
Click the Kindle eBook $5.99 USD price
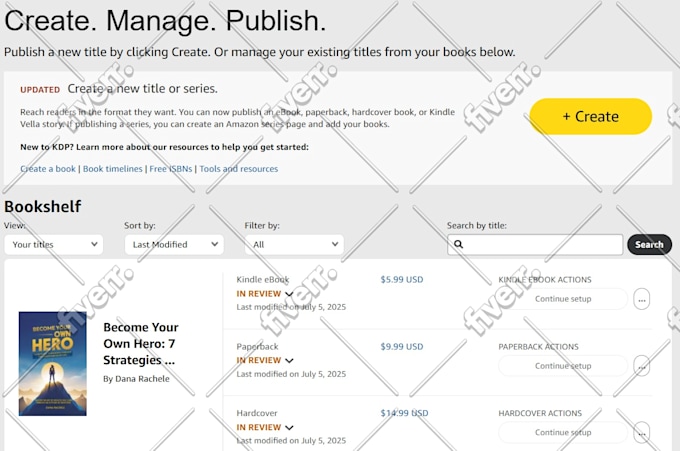click(402, 280)
